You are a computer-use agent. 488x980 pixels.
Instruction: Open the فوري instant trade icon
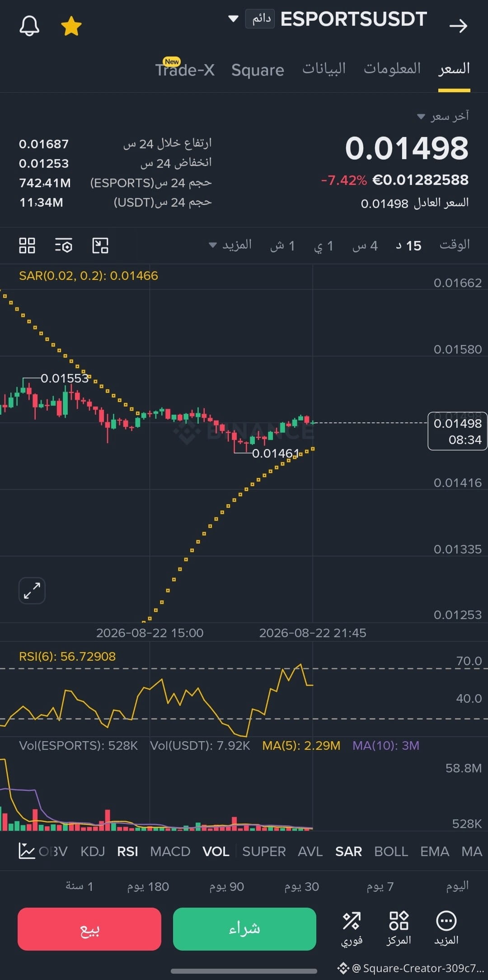(352, 929)
